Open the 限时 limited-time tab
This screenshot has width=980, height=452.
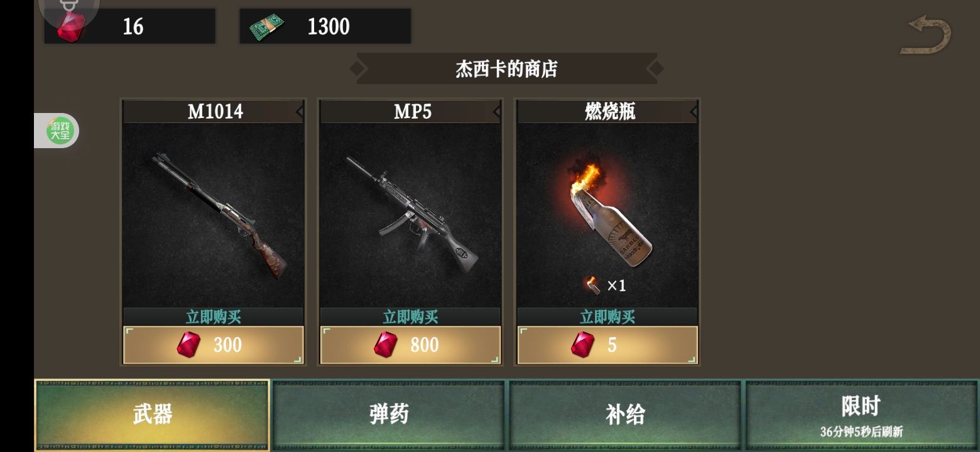(x=861, y=415)
